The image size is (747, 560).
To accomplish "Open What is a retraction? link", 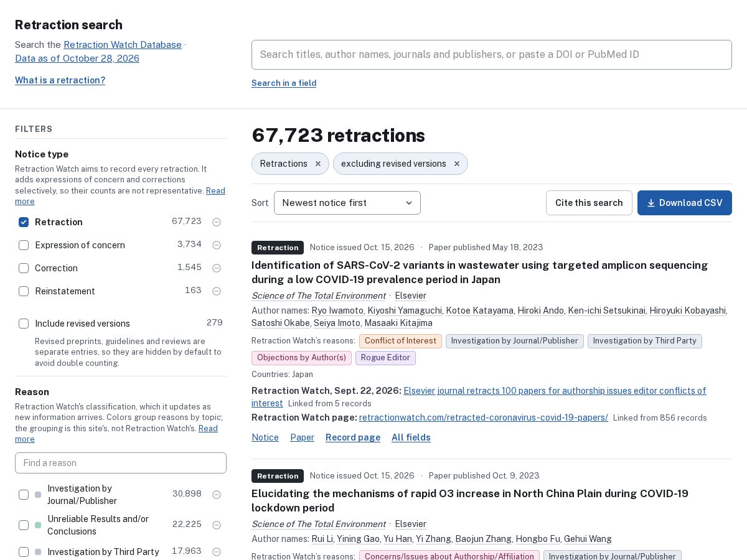I will click(60, 80).
